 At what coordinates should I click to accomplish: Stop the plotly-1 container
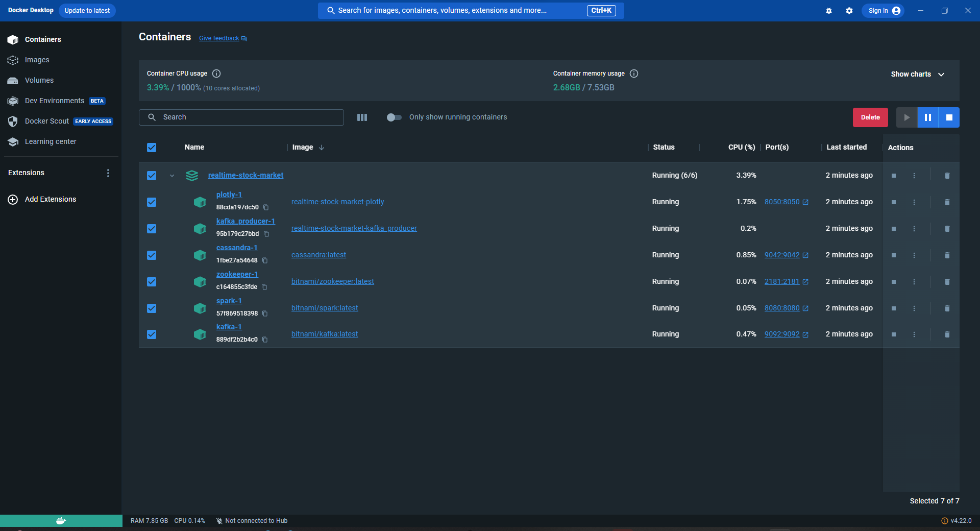tap(894, 202)
